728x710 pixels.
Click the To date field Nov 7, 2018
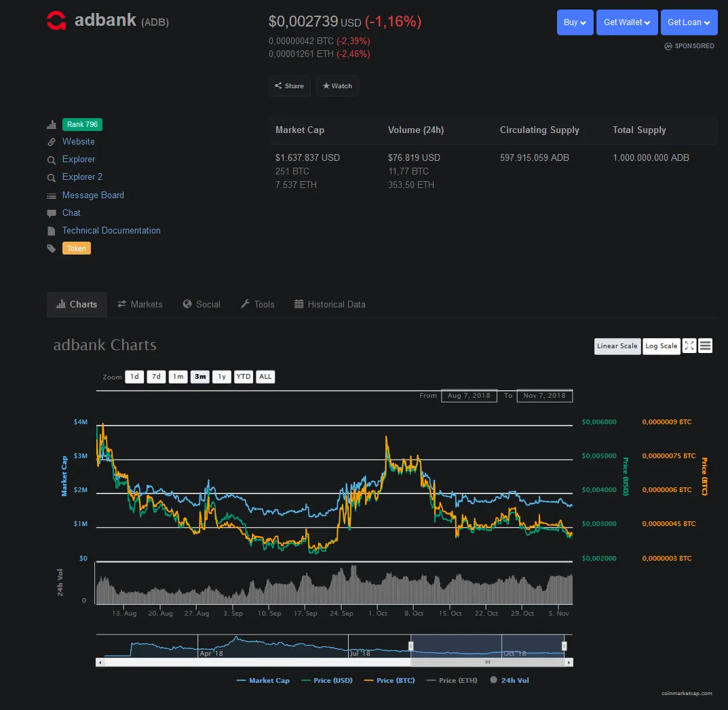click(x=545, y=396)
